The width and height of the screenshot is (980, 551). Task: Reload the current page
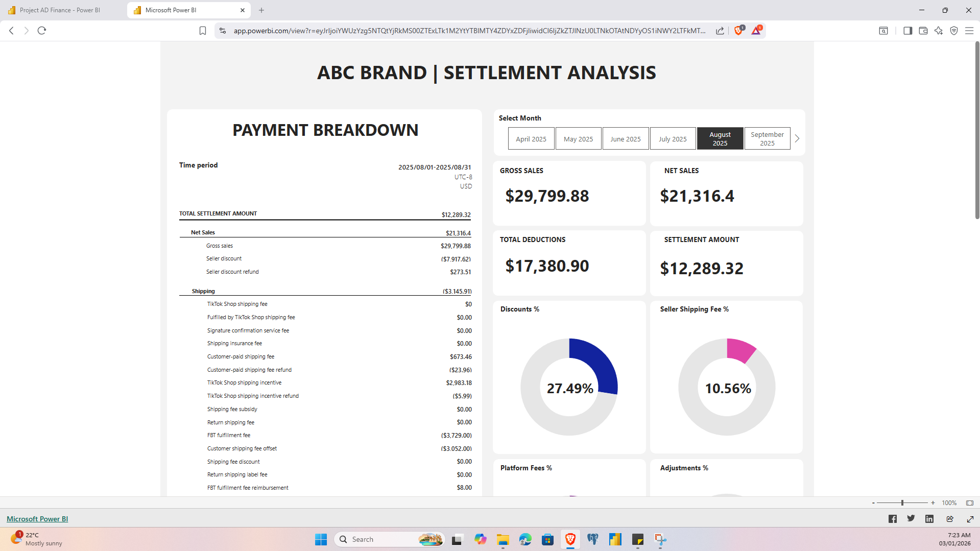coord(42,31)
